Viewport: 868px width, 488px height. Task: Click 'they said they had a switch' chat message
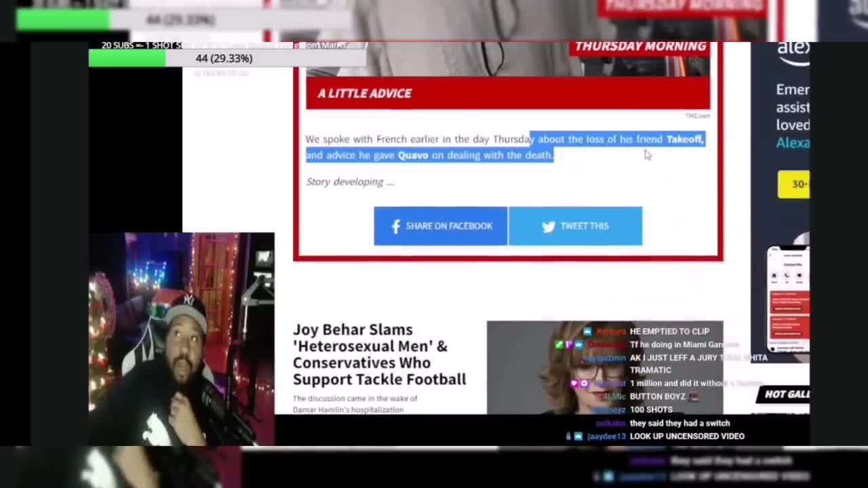pos(679,424)
